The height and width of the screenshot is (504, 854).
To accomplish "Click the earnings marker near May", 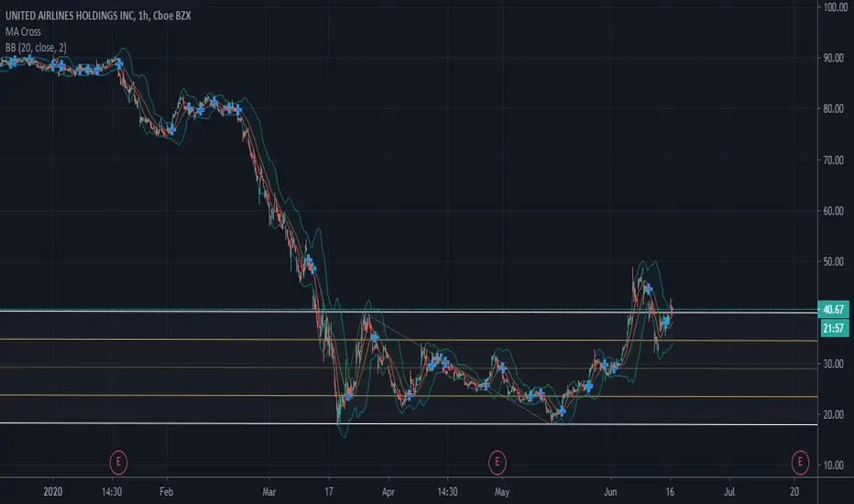I will point(497,462).
